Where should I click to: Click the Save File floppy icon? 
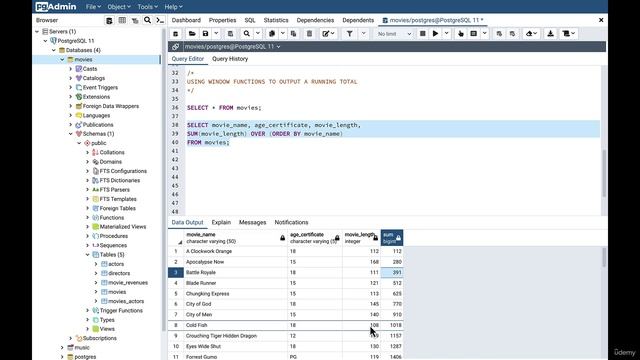(x=206, y=34)
